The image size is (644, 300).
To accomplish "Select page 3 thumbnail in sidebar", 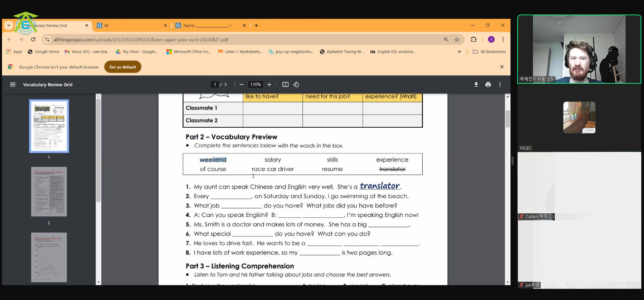I will coord(49,257).
